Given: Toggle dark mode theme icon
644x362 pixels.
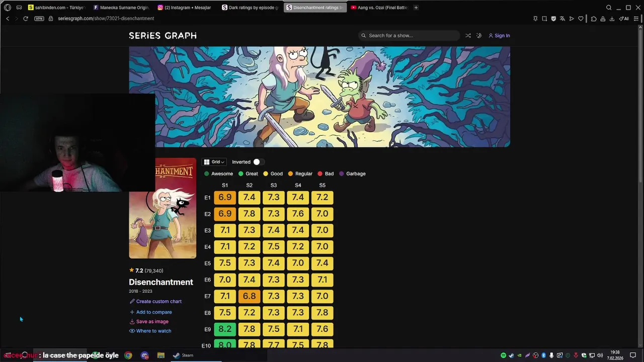Looking at the screenshot, I should [479, 36].
